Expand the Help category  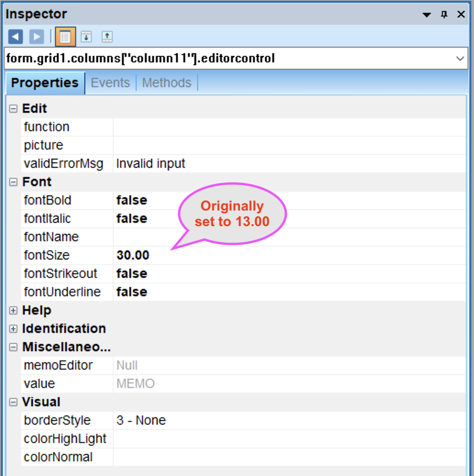13,310
